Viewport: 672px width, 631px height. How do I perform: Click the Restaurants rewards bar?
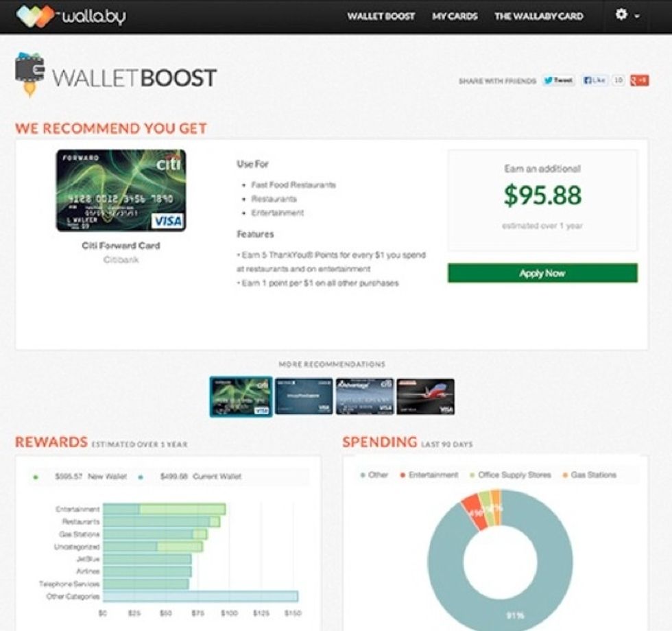[162, 522]
